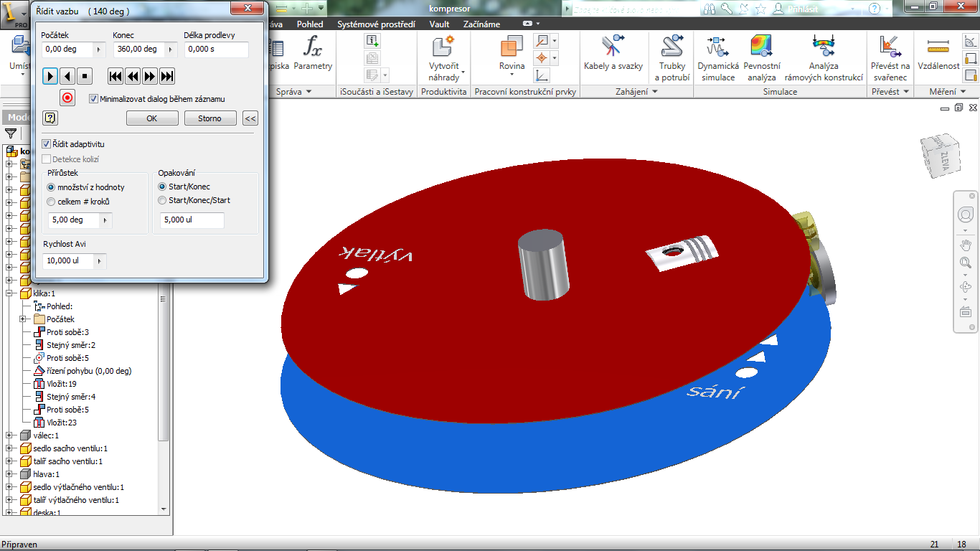Activate the Zoom navigation tool
The height and width of the screenshot is (551, 980).
click(965, 263)
